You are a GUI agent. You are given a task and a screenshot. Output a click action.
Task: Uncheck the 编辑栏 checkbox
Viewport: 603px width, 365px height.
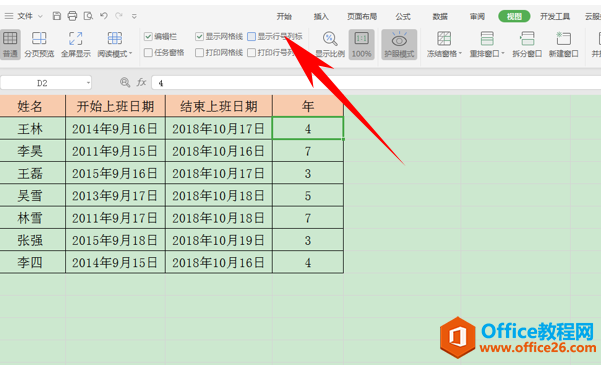tap(148, 37)
